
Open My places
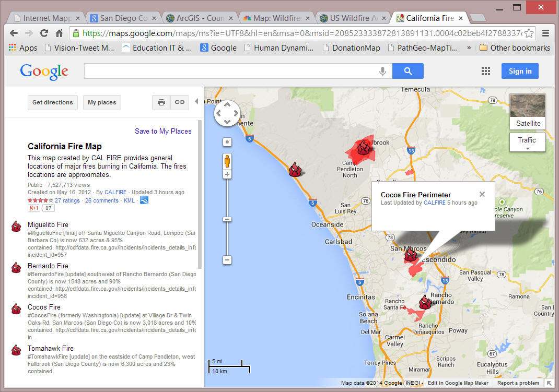coord(102,102)
